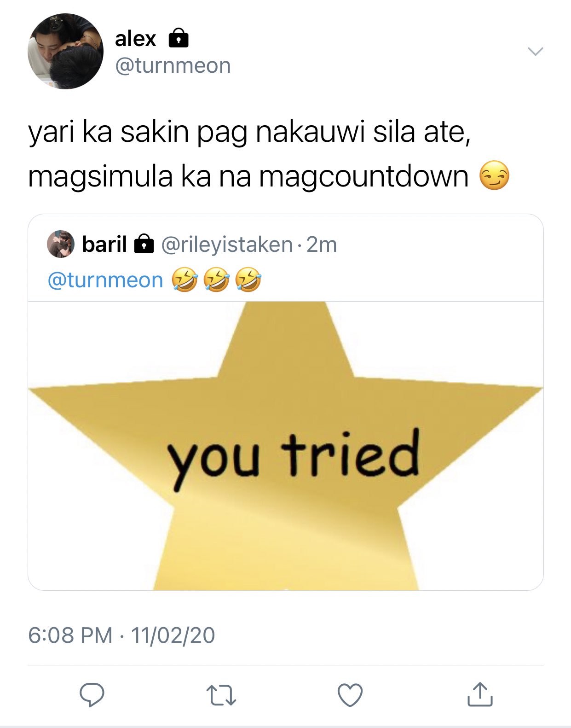Open alex's profile picture
Viewport: 571px width, 728px height.
coord(65,51)
